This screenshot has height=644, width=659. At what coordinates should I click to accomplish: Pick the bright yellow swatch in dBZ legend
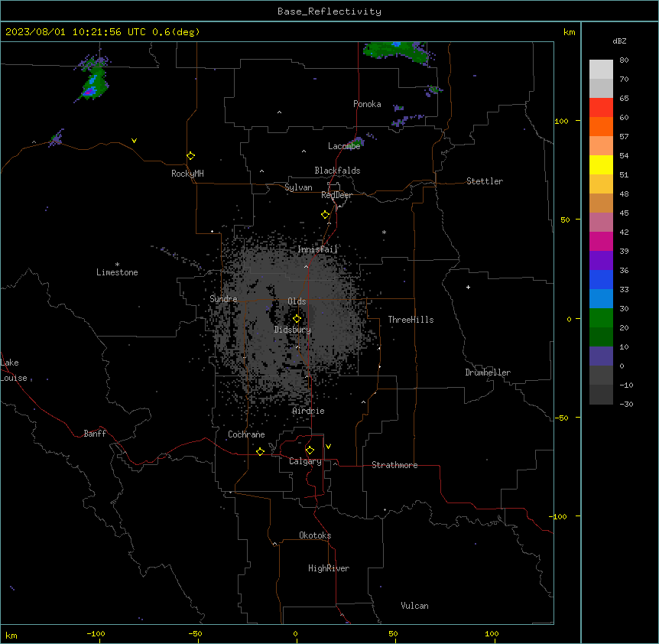coord(601,164)
